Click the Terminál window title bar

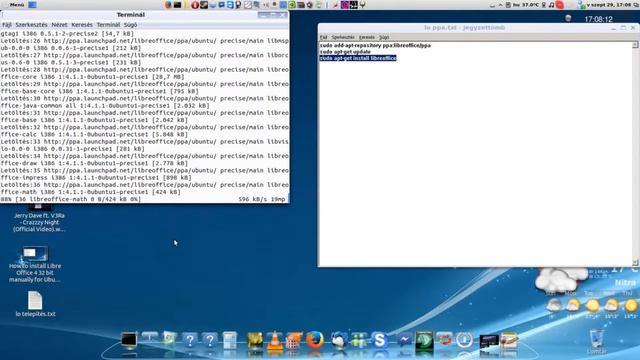pyautogui.click(x=131, y=15)
